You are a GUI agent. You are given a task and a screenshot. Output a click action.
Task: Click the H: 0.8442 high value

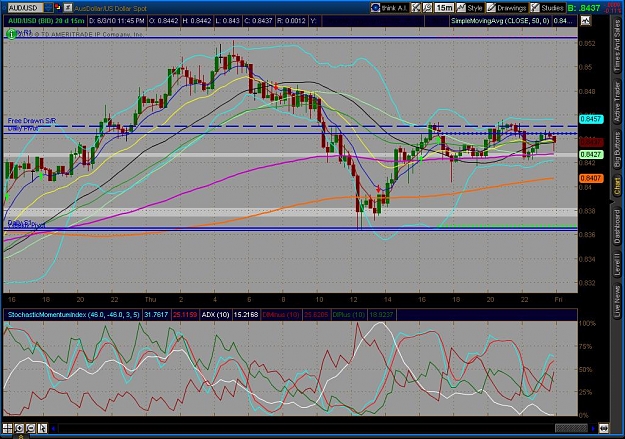point(197,21)
